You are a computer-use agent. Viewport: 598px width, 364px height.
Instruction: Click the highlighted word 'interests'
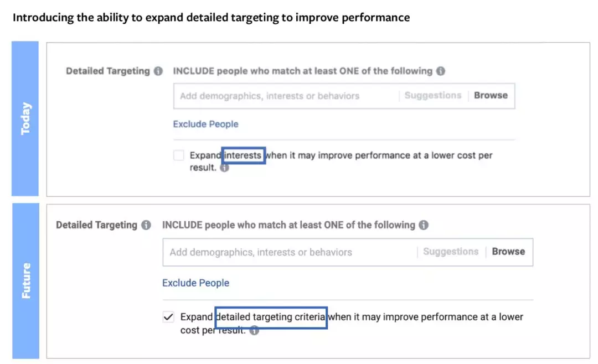tap(243, 155)
